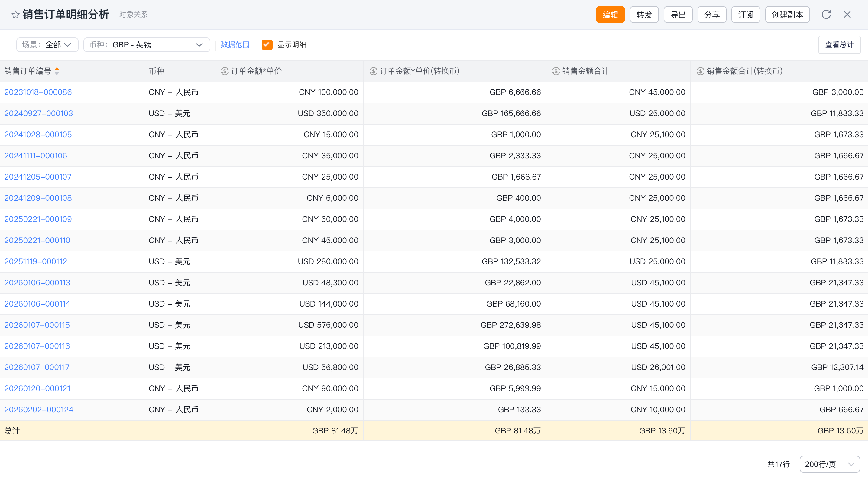Open order 20260107-000115
The height and width of the screenshot is (477, 868).
click(x=37, y=325)
